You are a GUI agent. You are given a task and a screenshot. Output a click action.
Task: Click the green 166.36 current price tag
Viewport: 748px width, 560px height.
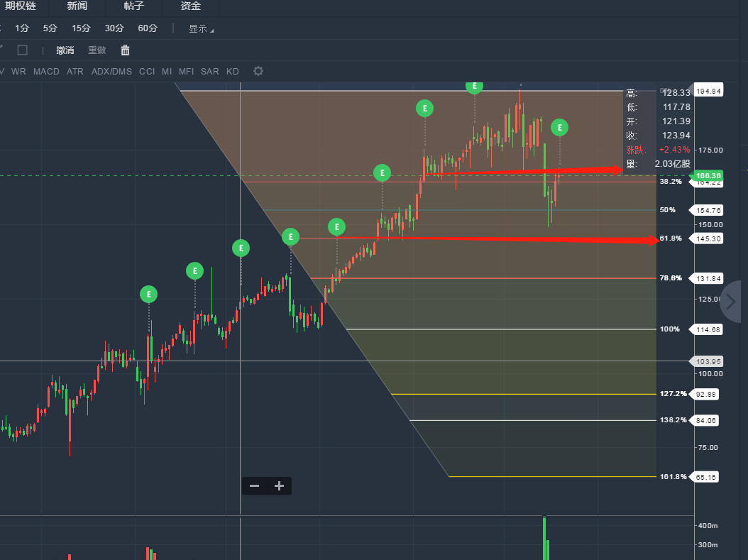(708, 175)
